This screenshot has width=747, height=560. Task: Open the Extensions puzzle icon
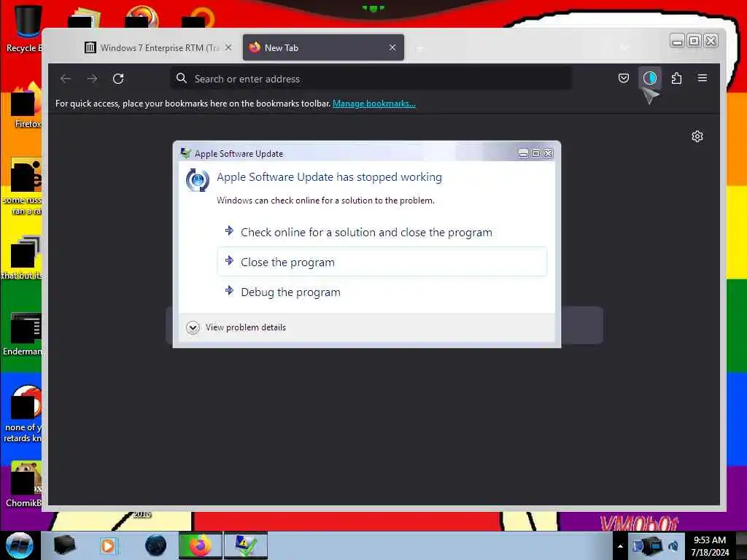676,78
